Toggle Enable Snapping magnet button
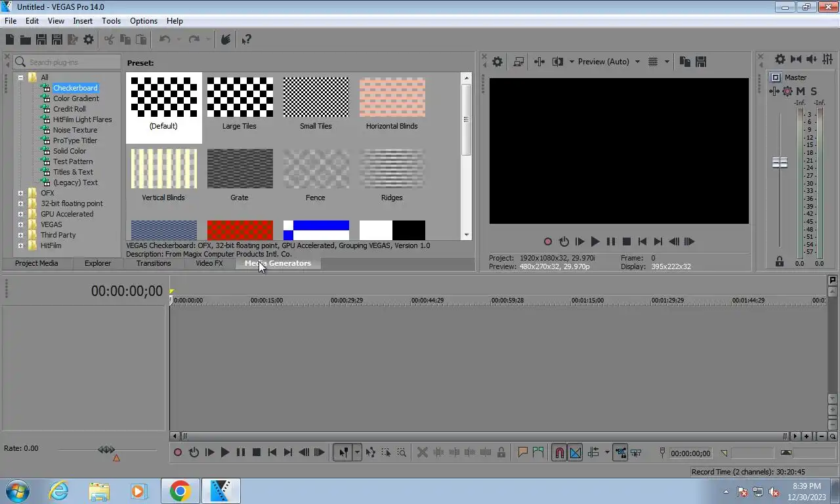The width and height of the screenshot is (840, 504). click(x=559, y=453)
